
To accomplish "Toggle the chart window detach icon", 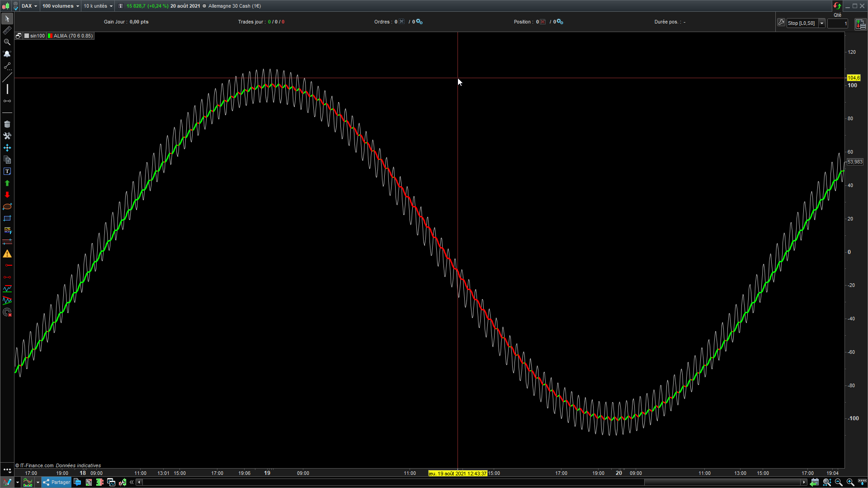I will coord(19,36).
